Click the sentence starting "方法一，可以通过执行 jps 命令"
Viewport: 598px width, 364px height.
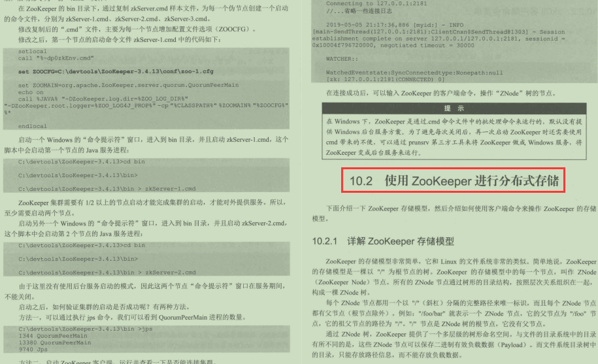pos(132,317)
